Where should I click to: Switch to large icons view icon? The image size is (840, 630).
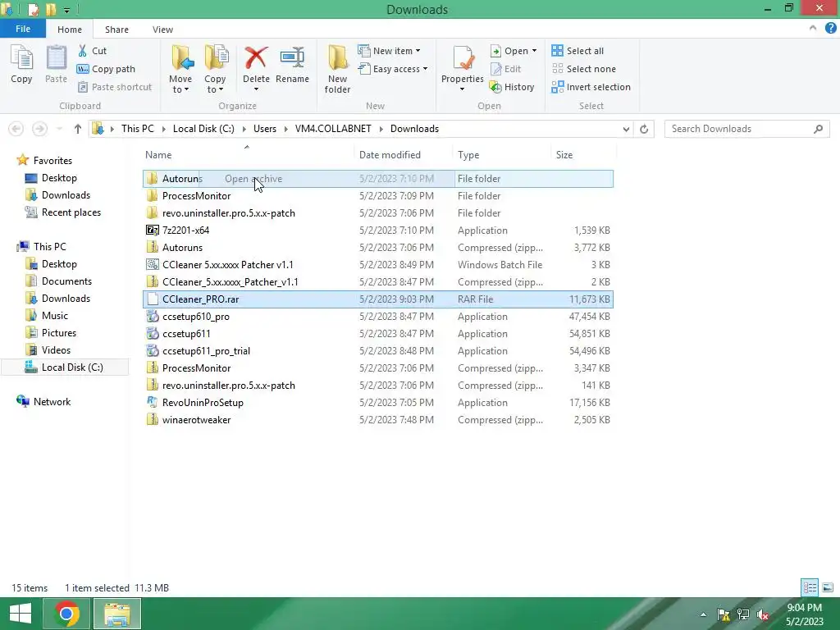828,587
